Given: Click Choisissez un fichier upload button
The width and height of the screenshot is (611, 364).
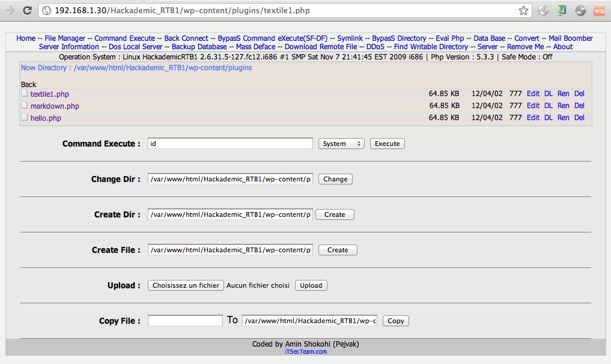Looking at the screenshot, I should click(186, 285).
